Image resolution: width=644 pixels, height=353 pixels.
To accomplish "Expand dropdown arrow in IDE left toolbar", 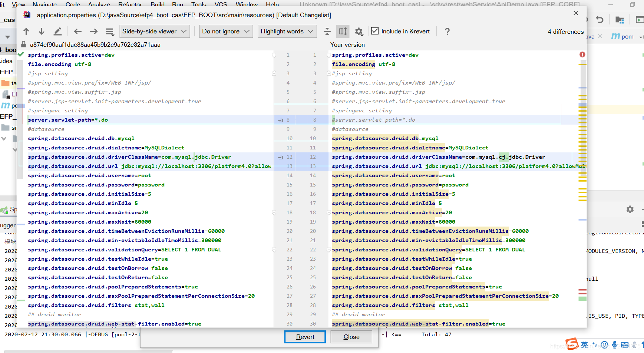I will coord(7,37).
